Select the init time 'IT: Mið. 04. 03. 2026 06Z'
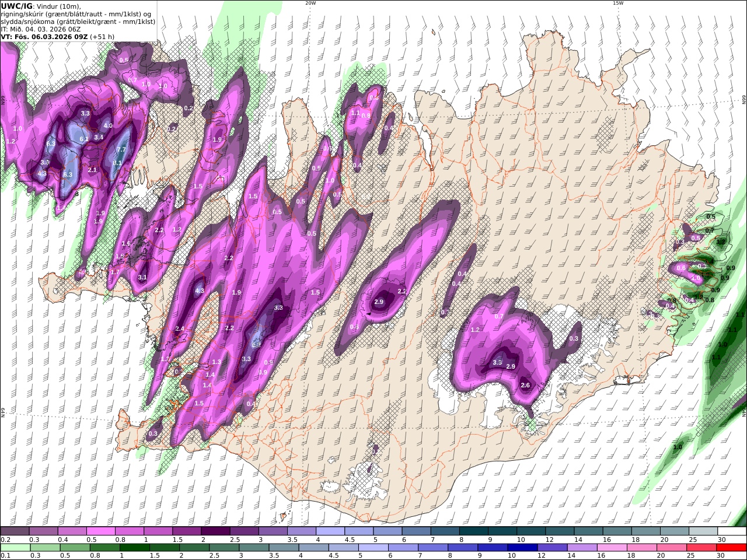The height and width of the screenshot is (560, 747). (x=40, y=29)
